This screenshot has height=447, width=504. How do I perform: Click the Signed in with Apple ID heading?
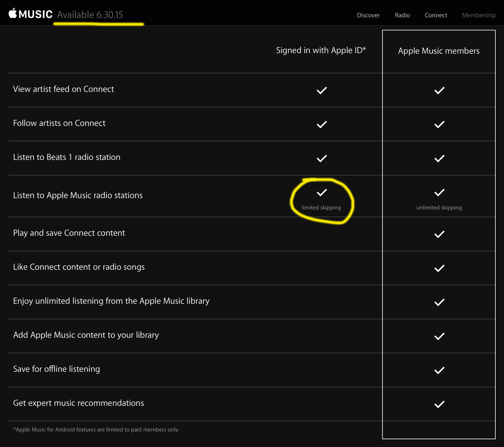321,50
